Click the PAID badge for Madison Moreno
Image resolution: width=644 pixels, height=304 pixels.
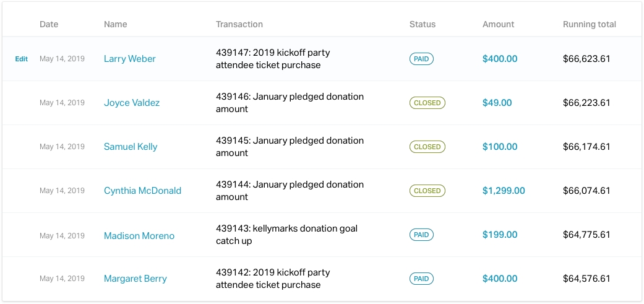421,235
